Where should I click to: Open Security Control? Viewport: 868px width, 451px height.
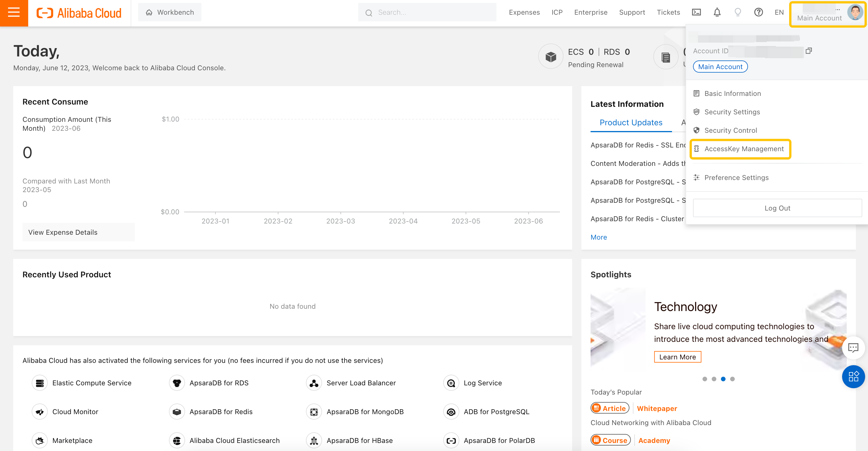click(730, 130)
